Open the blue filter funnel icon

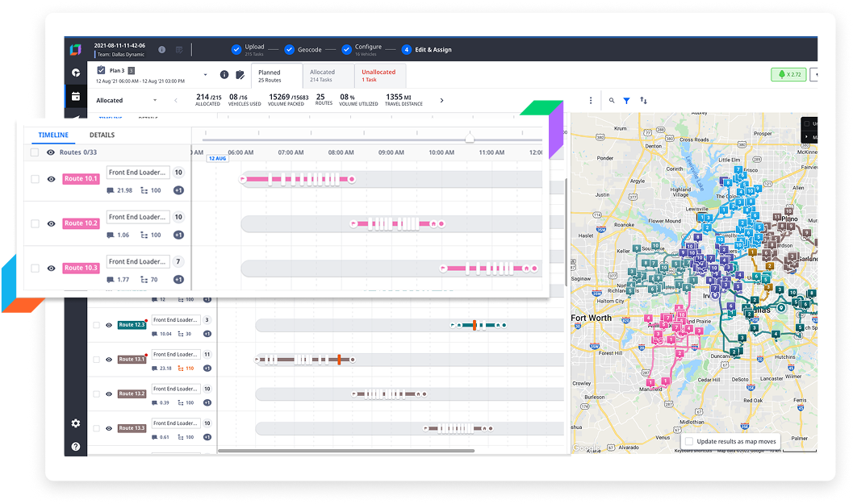(x=627, y=101)
